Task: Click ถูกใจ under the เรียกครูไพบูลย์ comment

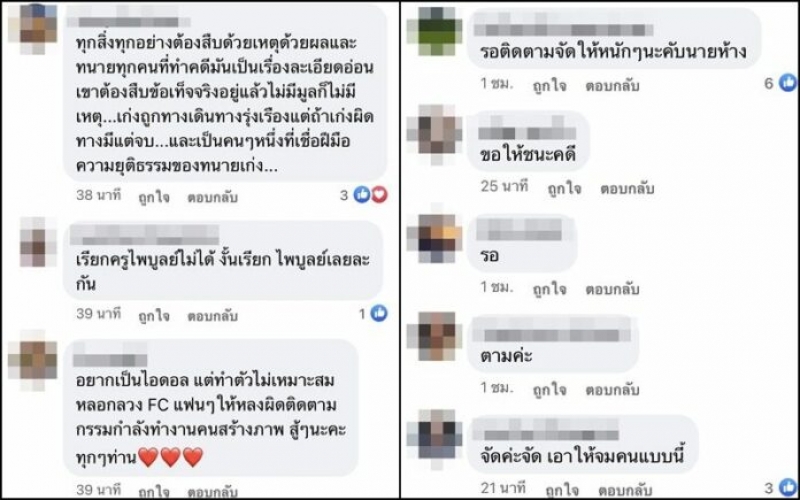Action: pos(154,316)
